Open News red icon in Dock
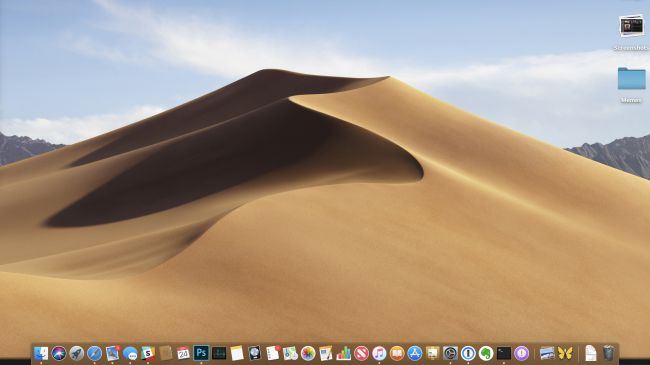This screenshot has width=650, height=365. pyautogui.click(x=361, y=353)
